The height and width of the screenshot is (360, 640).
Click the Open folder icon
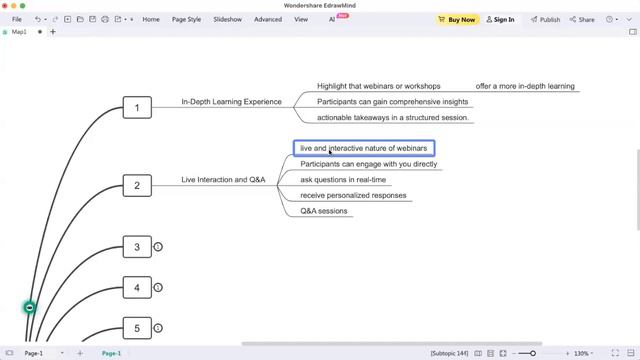pos(80,19)
